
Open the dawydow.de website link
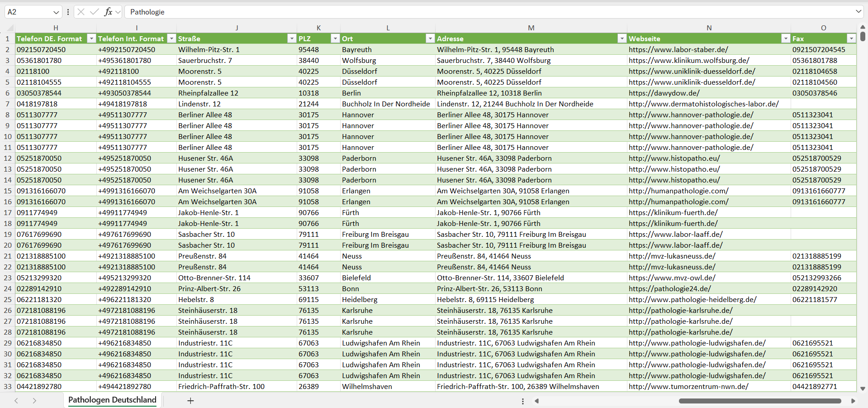(664, 93)
